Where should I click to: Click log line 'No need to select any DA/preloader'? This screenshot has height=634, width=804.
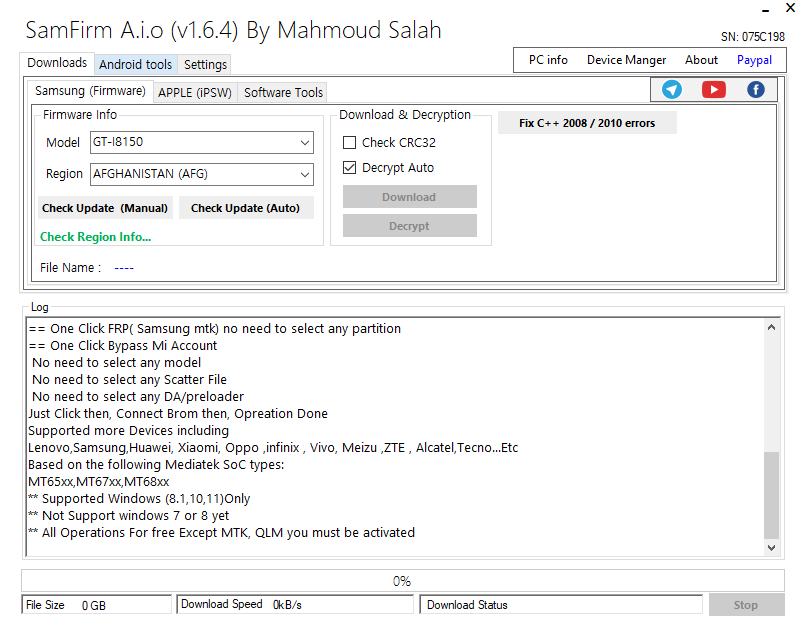tap(137, 397)
